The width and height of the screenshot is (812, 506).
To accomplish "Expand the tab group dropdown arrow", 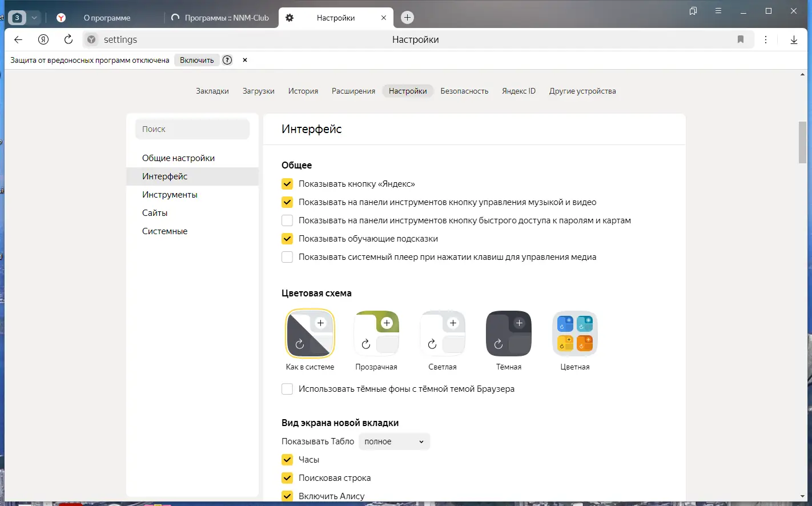I will (x=34, y=18).
